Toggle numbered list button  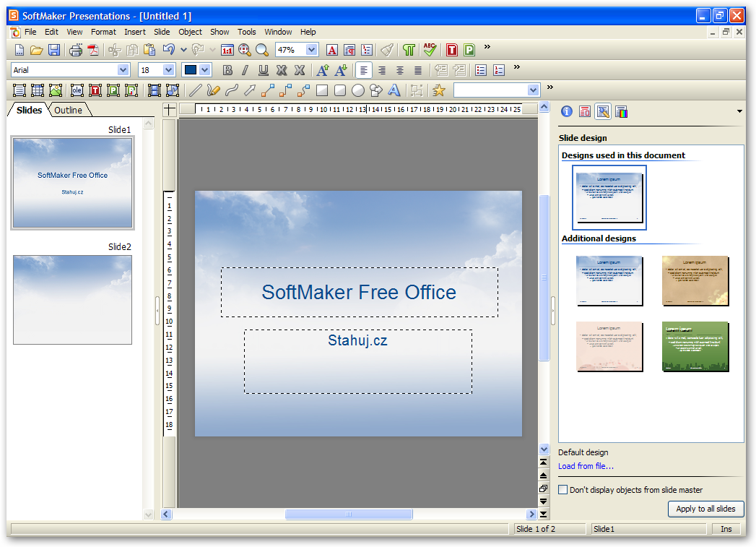(x=499, y=70)
